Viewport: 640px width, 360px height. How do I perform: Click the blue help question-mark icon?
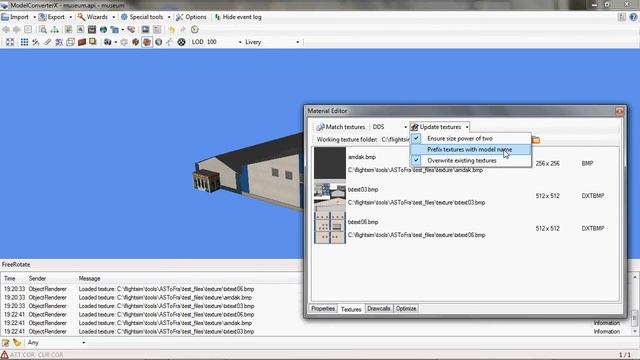633,17
